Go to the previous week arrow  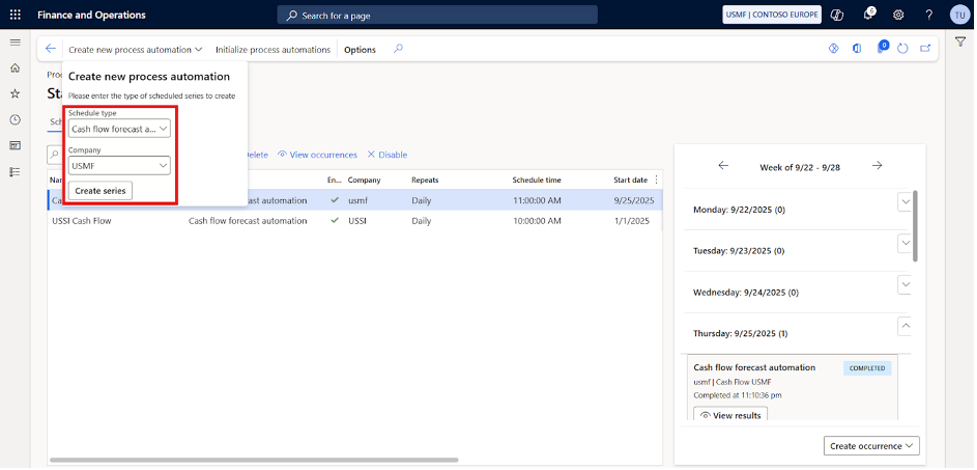pyautogui.click(x=723, y=166)
